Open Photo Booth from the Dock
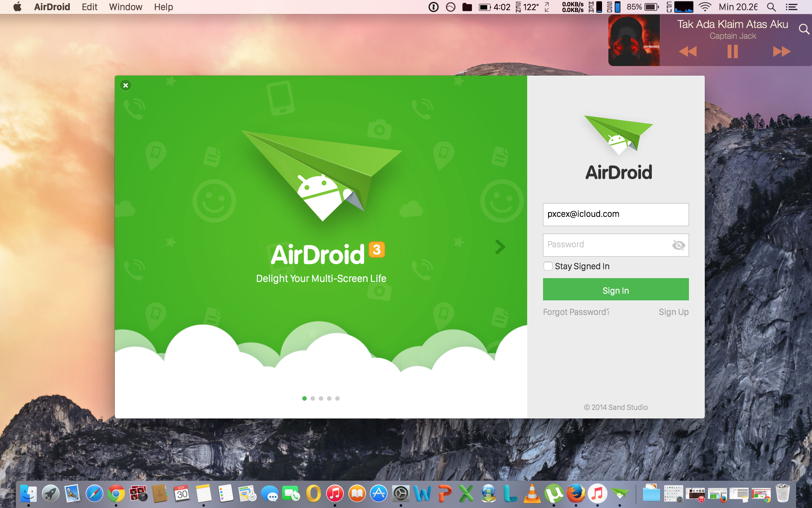 pyautogui.click(x=138, y=494)
